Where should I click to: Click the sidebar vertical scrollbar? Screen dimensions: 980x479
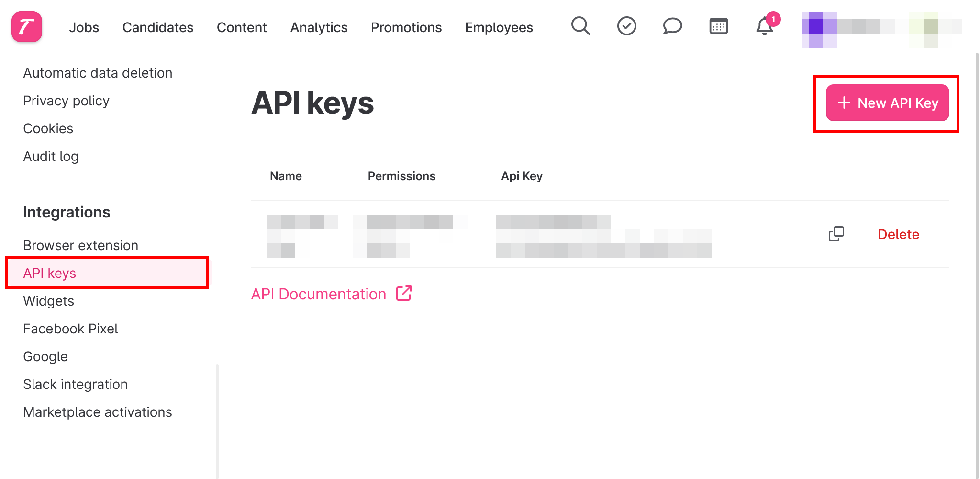click(x=217, y=422)
